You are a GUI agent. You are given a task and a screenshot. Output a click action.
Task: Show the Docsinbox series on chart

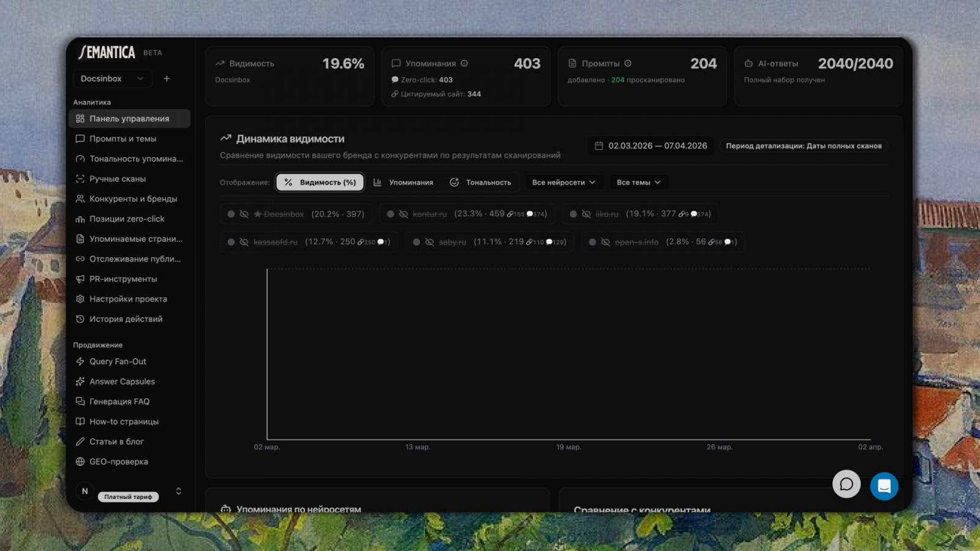(244, 214)
